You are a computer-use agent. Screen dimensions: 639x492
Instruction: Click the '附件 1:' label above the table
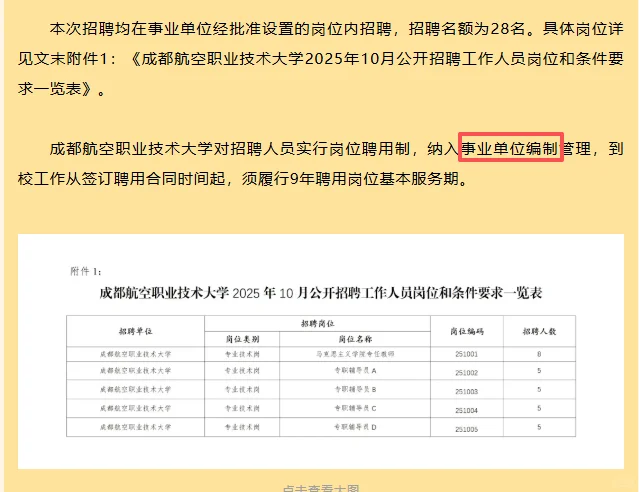click(x=86, y=271)
